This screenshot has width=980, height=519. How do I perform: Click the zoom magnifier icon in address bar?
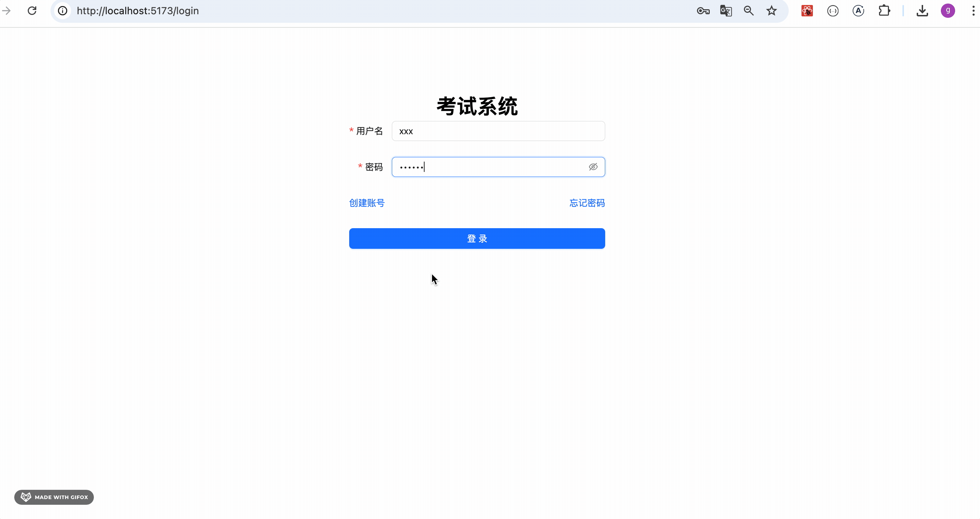point(748,11)
